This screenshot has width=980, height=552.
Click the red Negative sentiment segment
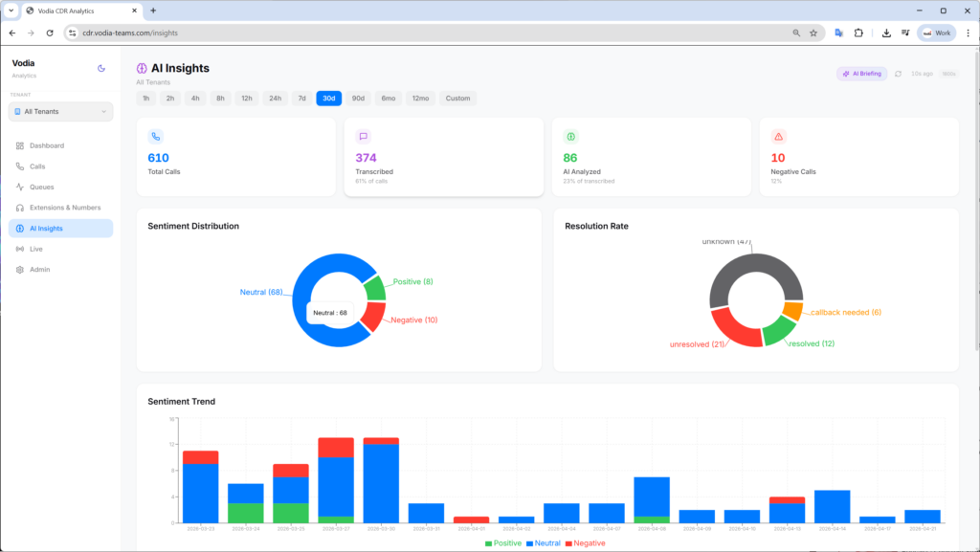[x=374, y=316]
